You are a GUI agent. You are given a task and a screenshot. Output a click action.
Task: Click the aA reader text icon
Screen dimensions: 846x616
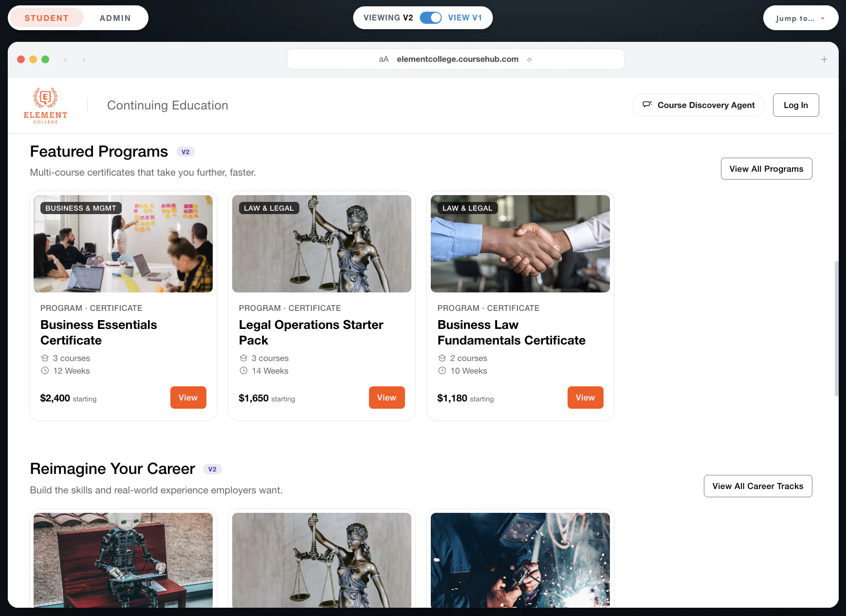[x=384, y=59]
